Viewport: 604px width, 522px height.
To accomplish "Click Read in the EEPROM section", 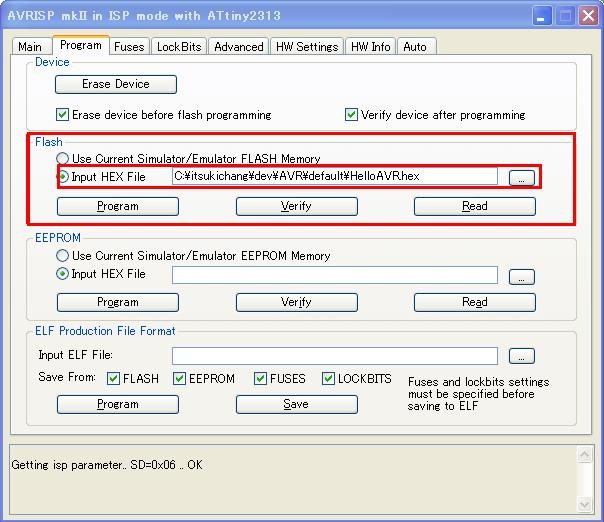I will coord(475,302).
